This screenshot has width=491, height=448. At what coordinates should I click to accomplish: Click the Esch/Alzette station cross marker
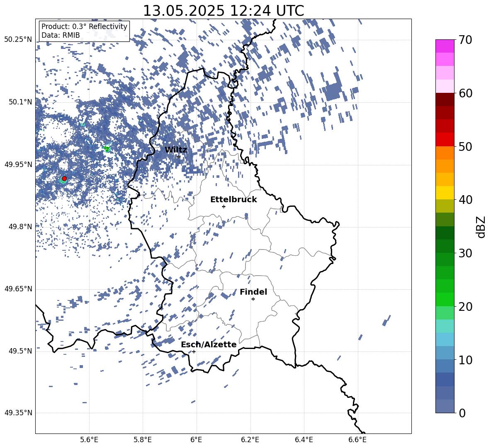[x=194, y=351]
